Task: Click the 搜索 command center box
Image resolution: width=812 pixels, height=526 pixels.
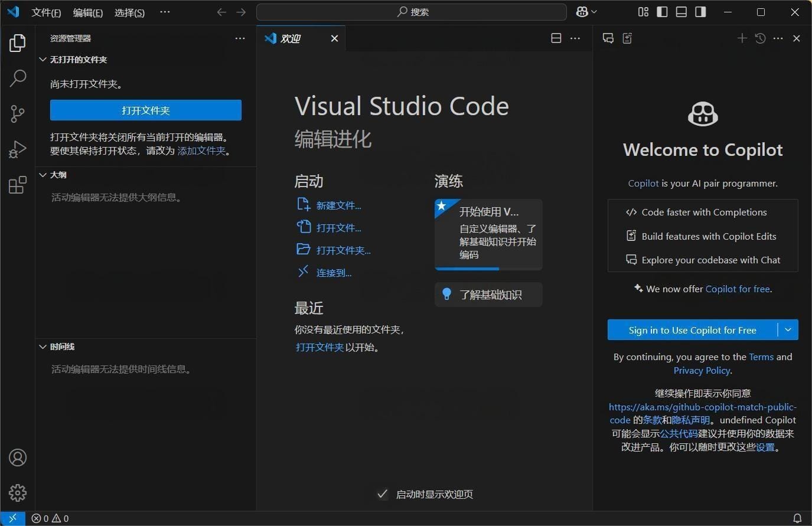Action: coord(412,12)
